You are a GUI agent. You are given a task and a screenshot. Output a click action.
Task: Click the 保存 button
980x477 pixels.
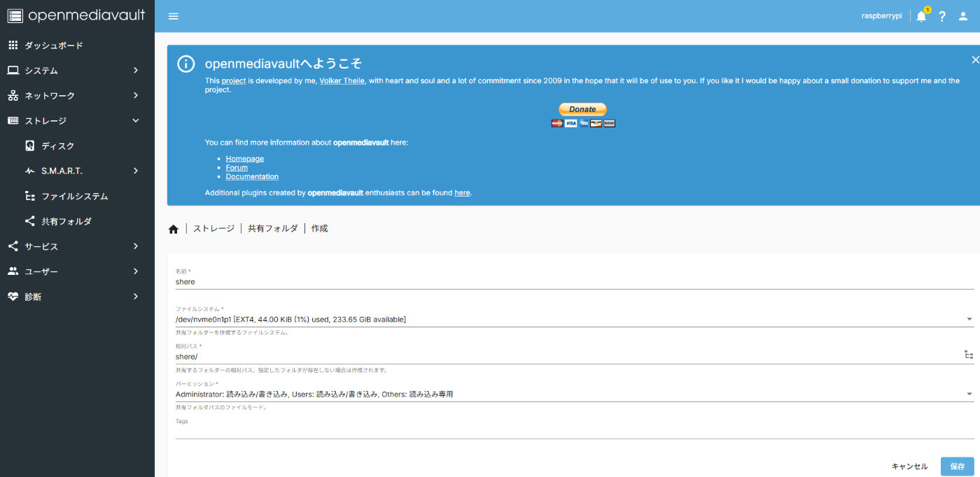click(957, 467)
